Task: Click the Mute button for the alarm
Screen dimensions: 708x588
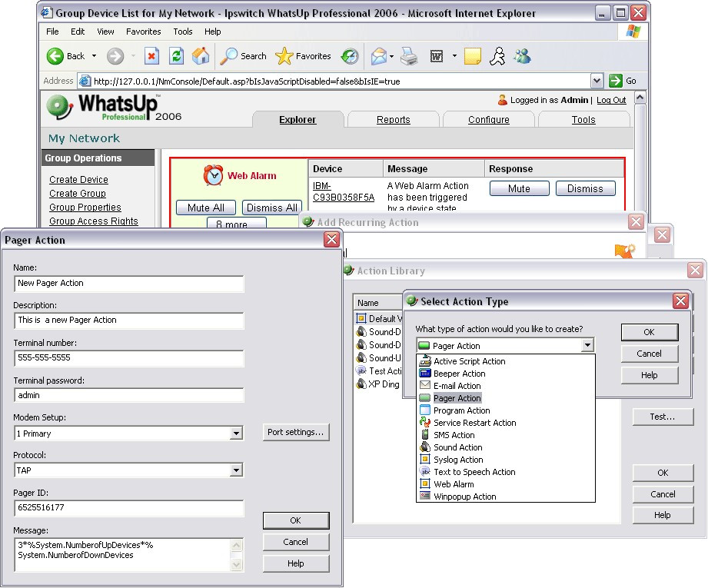Action: [519, 189]
